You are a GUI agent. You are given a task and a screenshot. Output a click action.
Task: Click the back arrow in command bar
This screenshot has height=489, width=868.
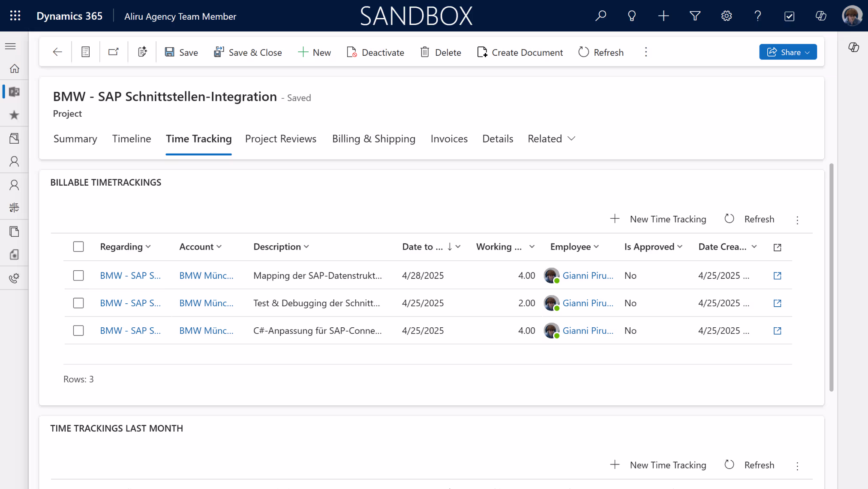pos(57,52)
